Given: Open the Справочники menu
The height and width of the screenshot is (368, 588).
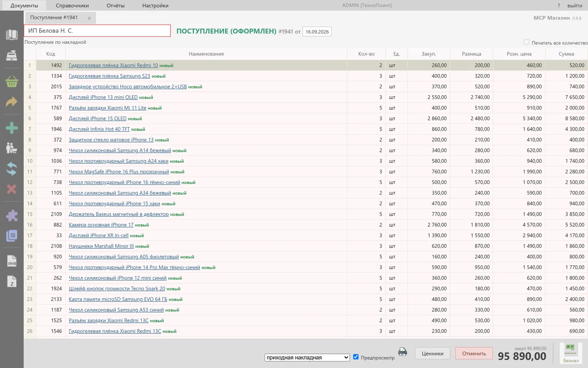Looking at the screenshot, I should (x=72, y=6).
